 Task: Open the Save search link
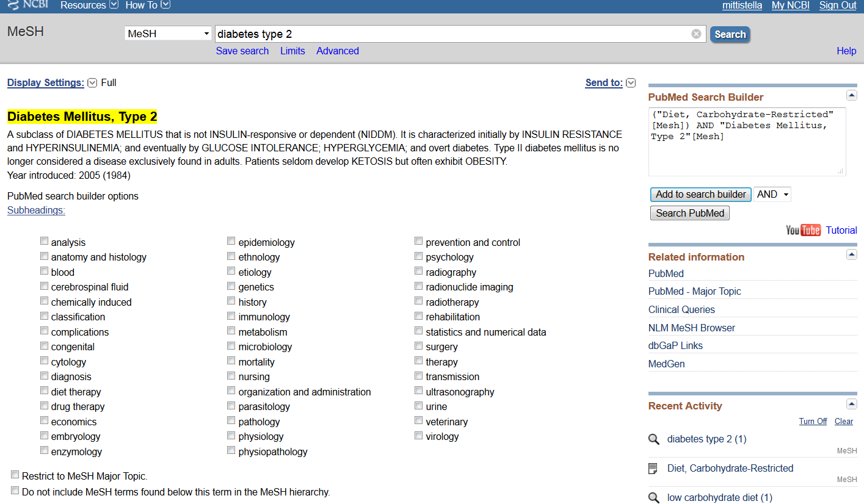click(x=242, y=51)
